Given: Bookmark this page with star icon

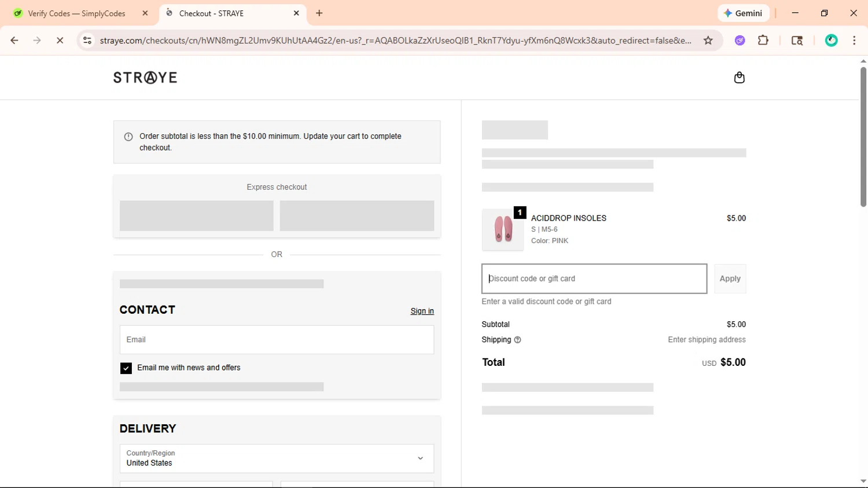Looking at the screenshot, I should pos(708,41).
